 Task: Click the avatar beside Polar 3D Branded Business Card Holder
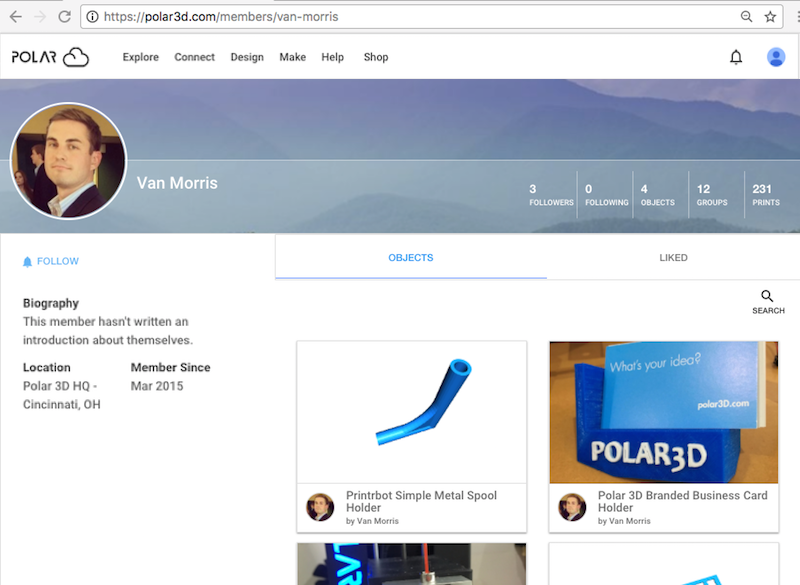[x=572, y=507]
